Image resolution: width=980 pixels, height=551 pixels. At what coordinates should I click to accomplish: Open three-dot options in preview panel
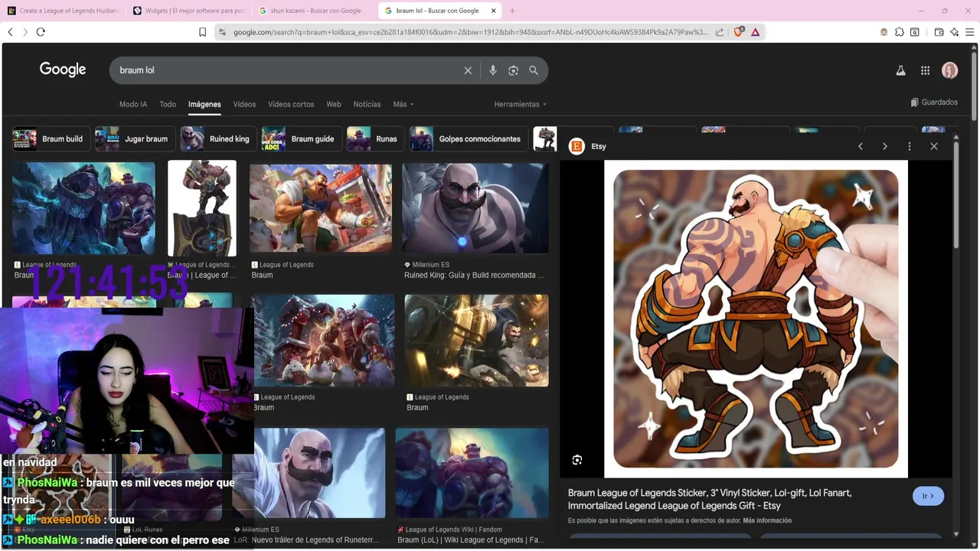(x=910, y=146)
